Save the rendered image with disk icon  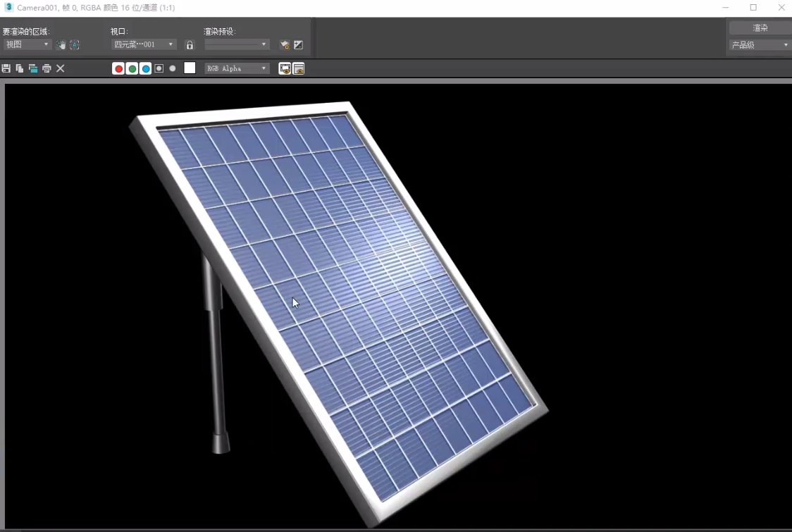pyautogui.click(x=6, y=68)
